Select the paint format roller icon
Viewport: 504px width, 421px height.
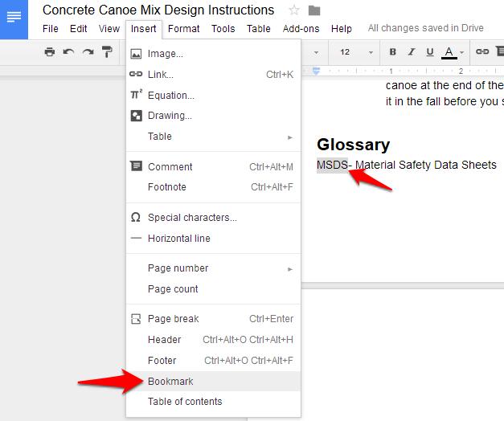pyautogui.click(x=107, y=51)
